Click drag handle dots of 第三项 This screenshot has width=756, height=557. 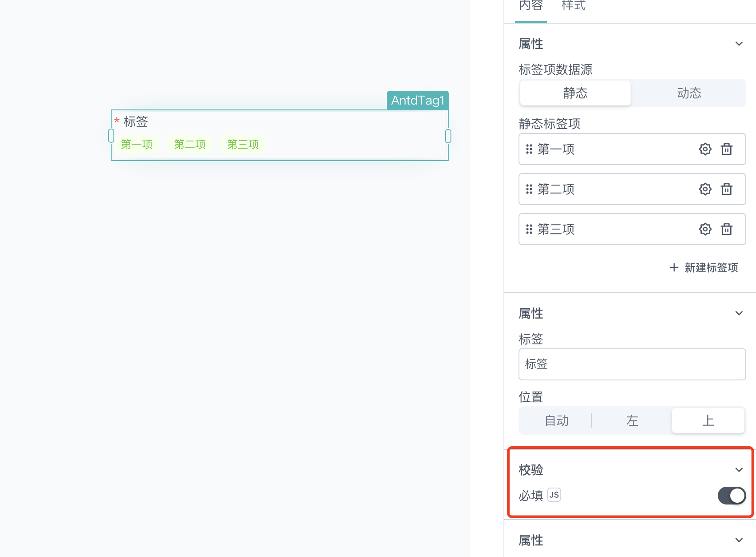[529, 229]
